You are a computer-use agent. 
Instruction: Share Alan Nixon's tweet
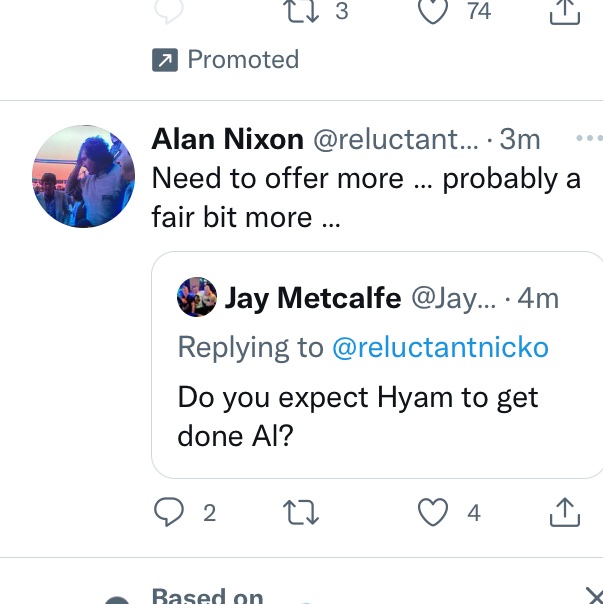(x=564, y=512)
